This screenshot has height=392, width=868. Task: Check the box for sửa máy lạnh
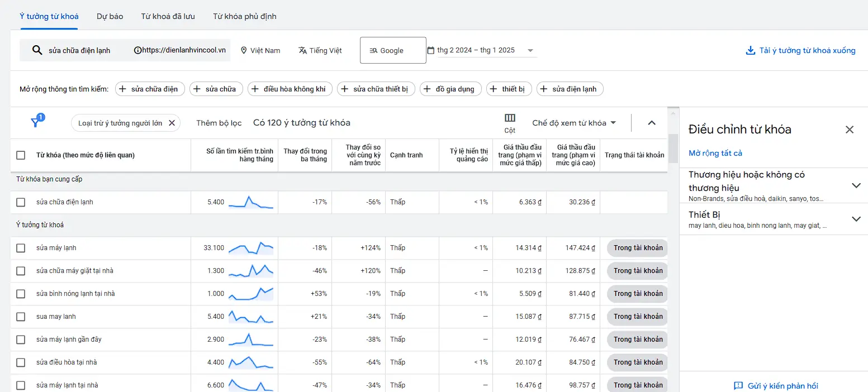coord(21,248)
